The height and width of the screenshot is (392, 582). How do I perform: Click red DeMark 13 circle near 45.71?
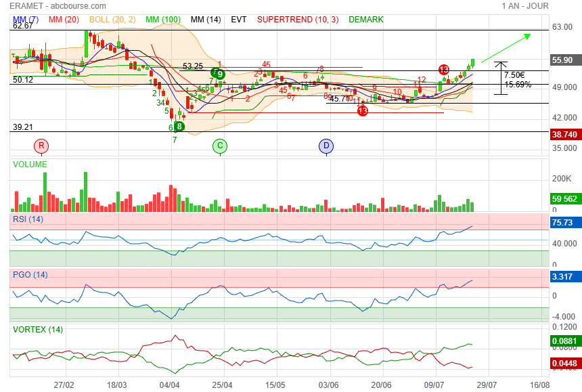click(x=363, y=110)
